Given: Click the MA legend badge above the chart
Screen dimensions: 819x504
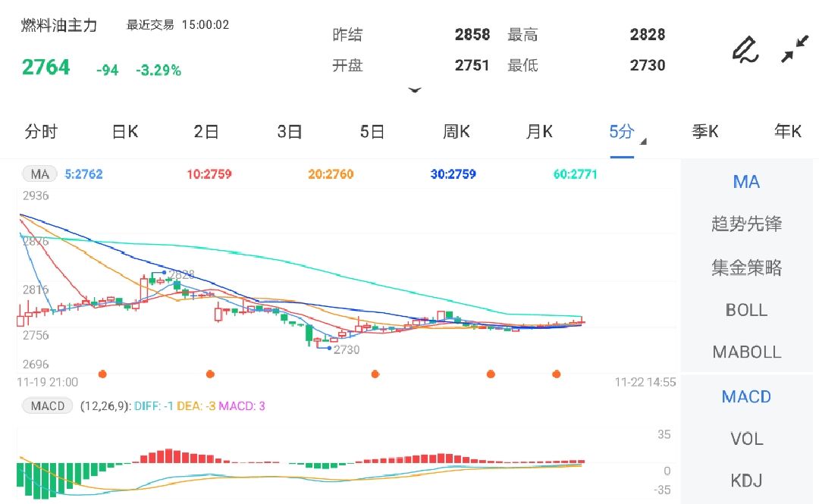Looking at the screenshot, I should 38,174.
